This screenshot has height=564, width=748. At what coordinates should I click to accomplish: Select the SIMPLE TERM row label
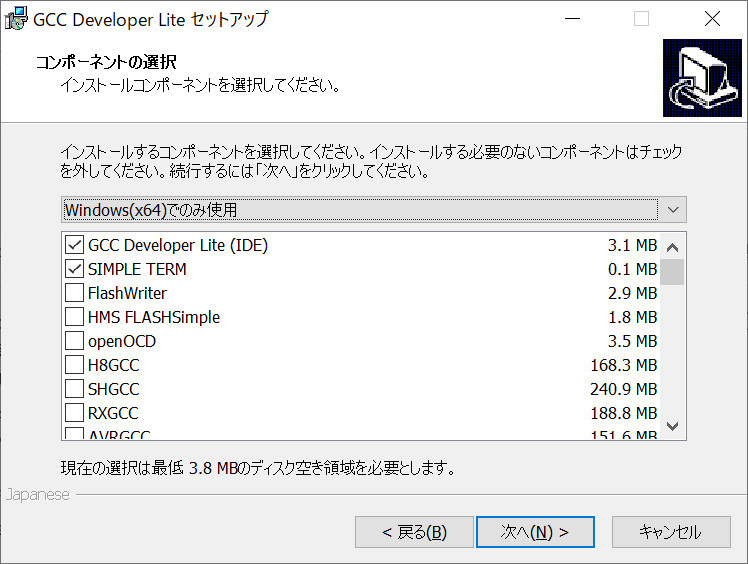pos(137,269)
